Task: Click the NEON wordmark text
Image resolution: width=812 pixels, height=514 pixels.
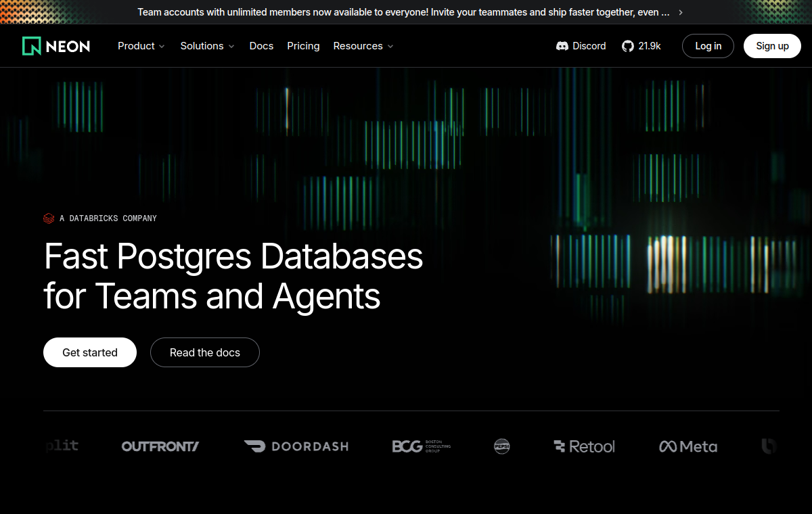Action: click(x=68, y=46)
